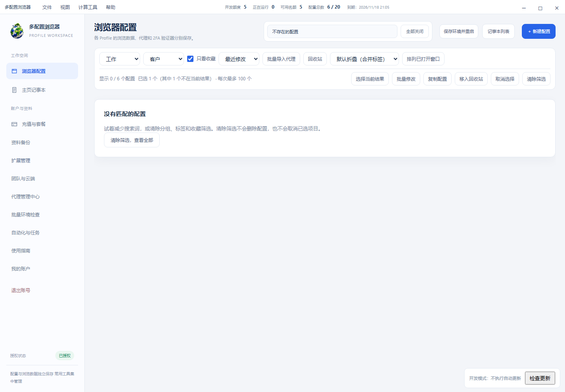Open the 计算工具 menu
Screen dimensions: 565x392
[88, 7]
